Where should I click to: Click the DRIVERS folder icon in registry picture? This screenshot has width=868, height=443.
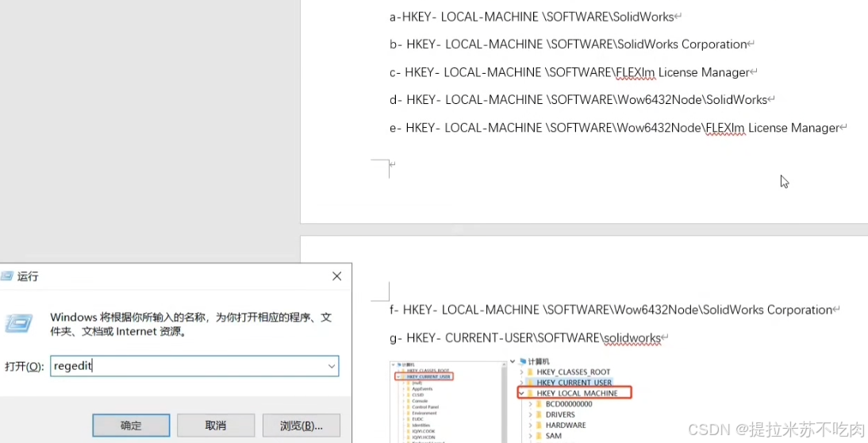pyautogui.click(x=540, y=414)
